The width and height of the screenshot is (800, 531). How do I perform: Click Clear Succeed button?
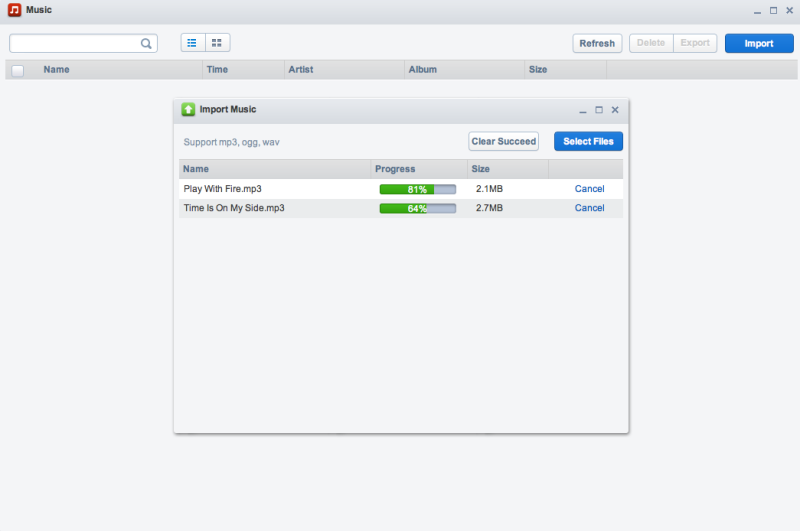(x=504, y=141)
